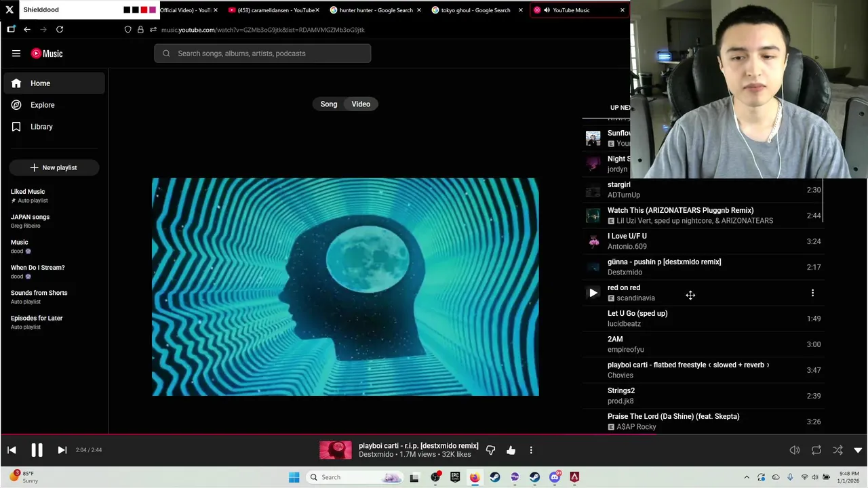Open Discord from taskbar
This screenshot has height=488, width=868.
555,477
